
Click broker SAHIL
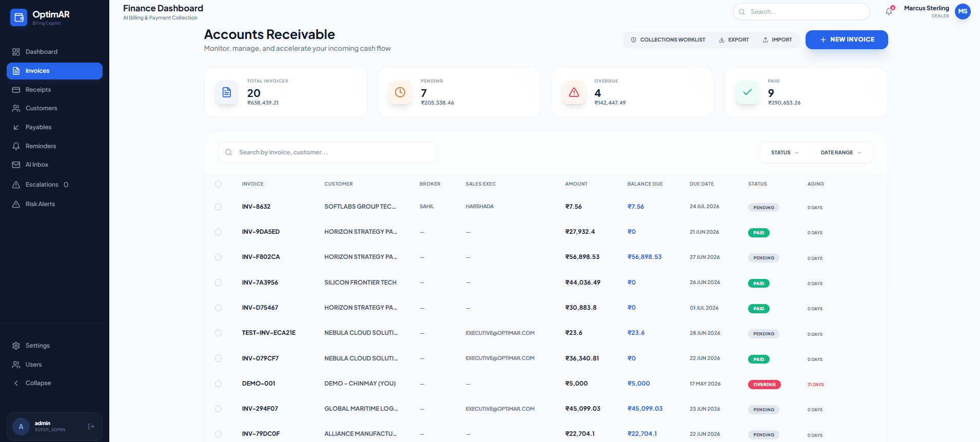(427, 207)
